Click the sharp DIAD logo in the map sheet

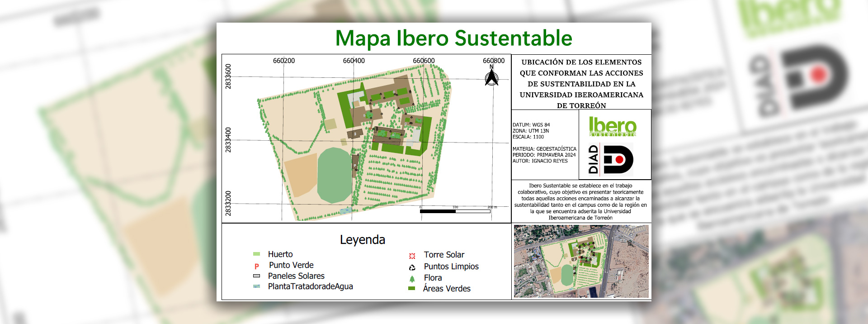tap(610, 159)
